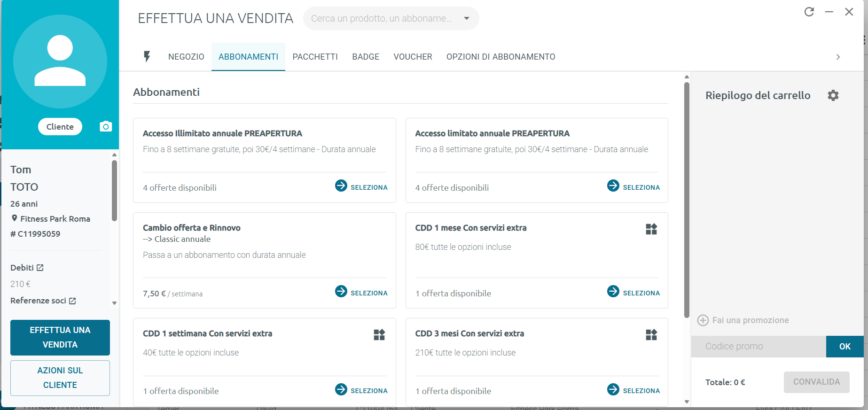Go to the Badge tab

coord(366,57)
